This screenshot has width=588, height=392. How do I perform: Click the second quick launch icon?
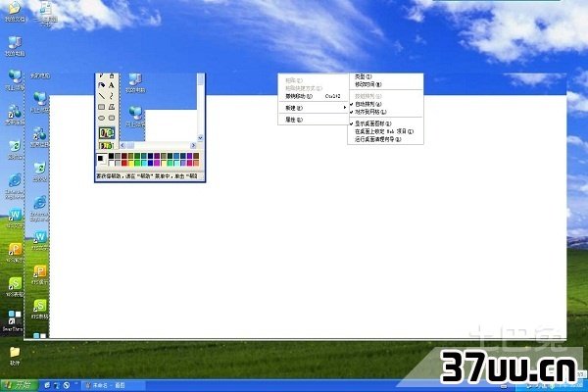(57, 385)
